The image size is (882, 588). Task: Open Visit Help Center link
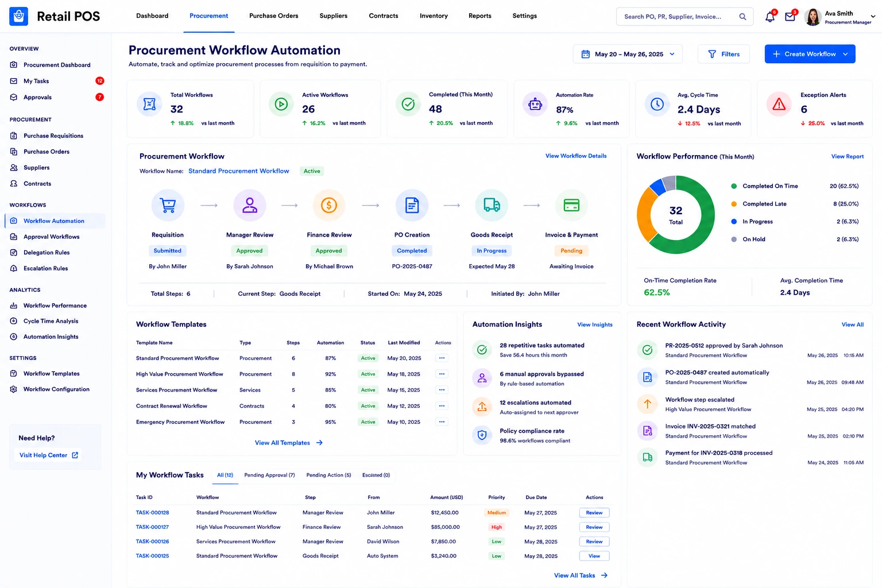[x=49, y=455]
